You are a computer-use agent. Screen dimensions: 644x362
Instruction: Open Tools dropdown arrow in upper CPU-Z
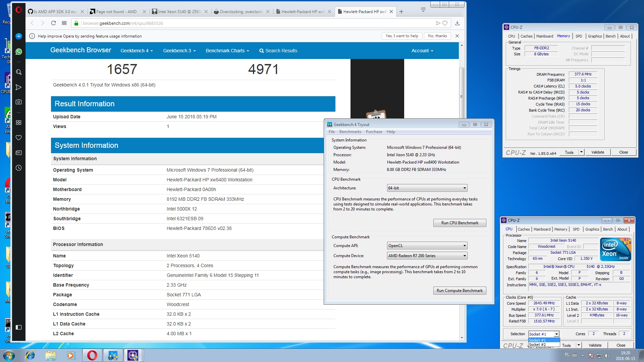click(581, 152)
